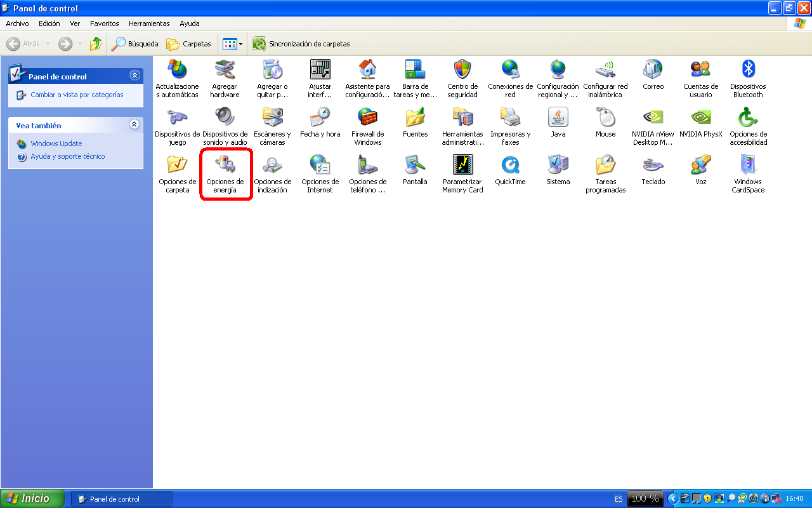
Task: Open Parametrizar Memory Card icon
Action: tap(462, 174)
